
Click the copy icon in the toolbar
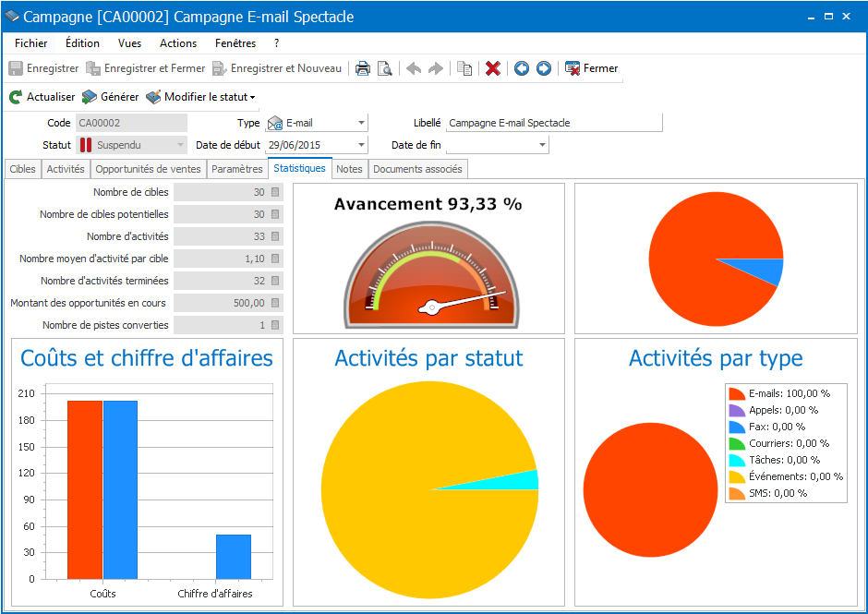464,67
